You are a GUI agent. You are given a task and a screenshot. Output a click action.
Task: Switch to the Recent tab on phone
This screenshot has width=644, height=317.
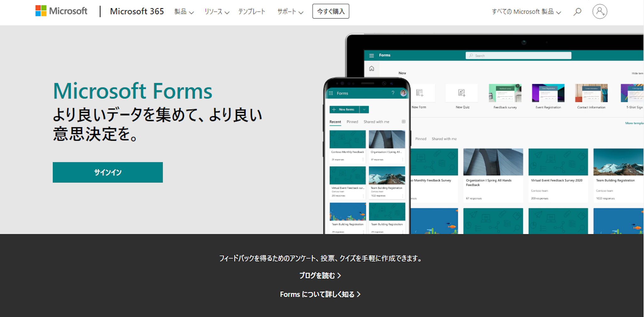click(335, 122)
